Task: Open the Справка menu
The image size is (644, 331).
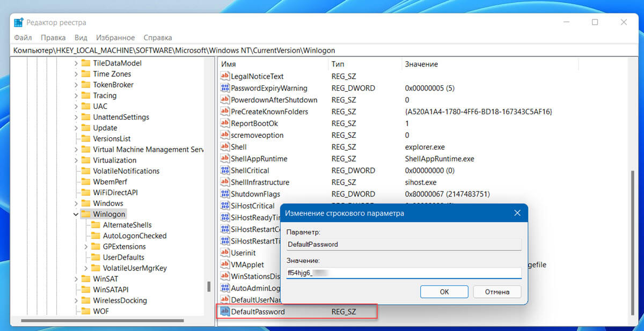Action: click(158, 38)
